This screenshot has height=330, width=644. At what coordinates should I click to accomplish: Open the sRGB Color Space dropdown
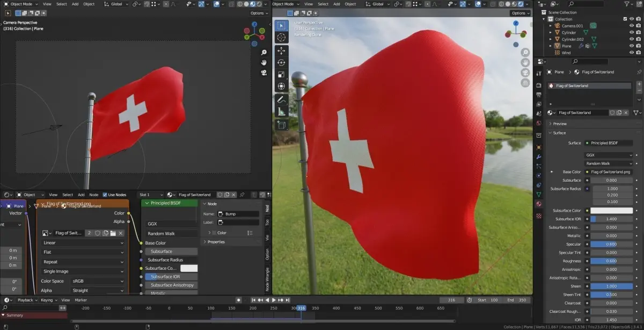[x=98, y=281]
